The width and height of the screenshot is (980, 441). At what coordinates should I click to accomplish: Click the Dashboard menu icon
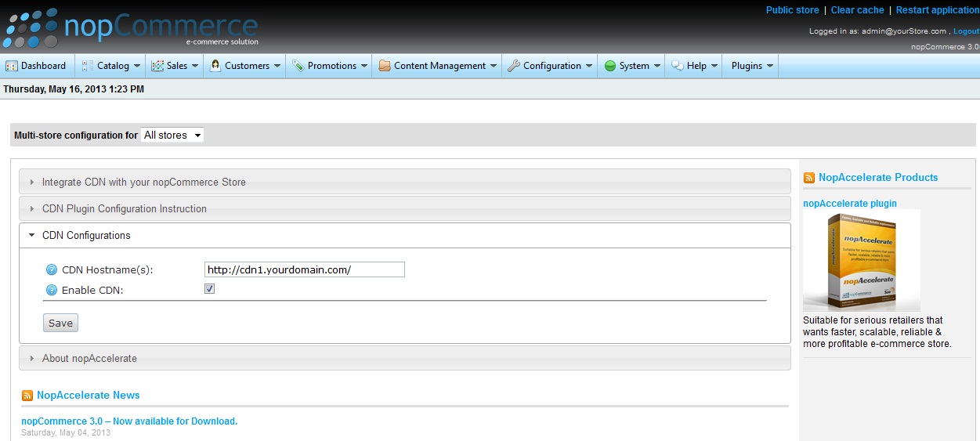(12, 66)
